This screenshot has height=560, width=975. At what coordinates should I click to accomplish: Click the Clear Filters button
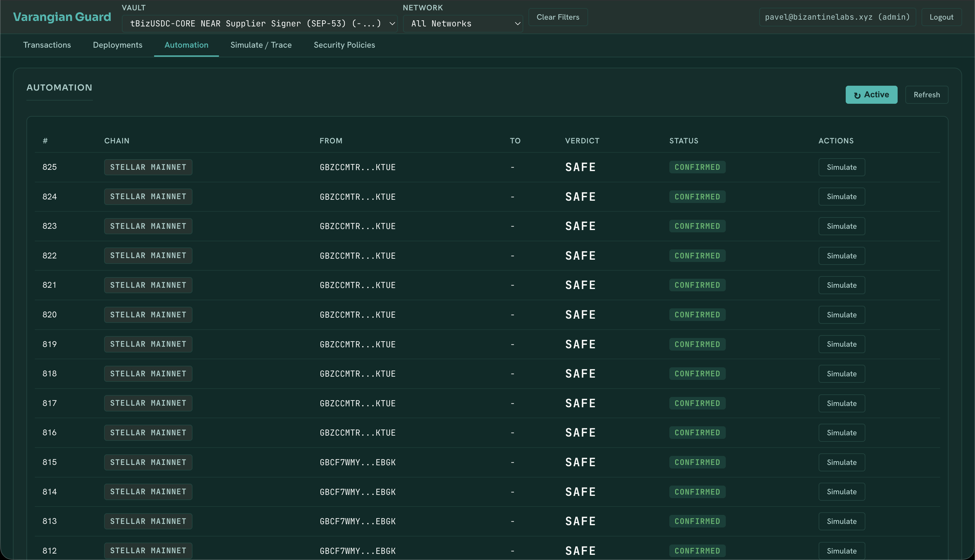[558, 17]
